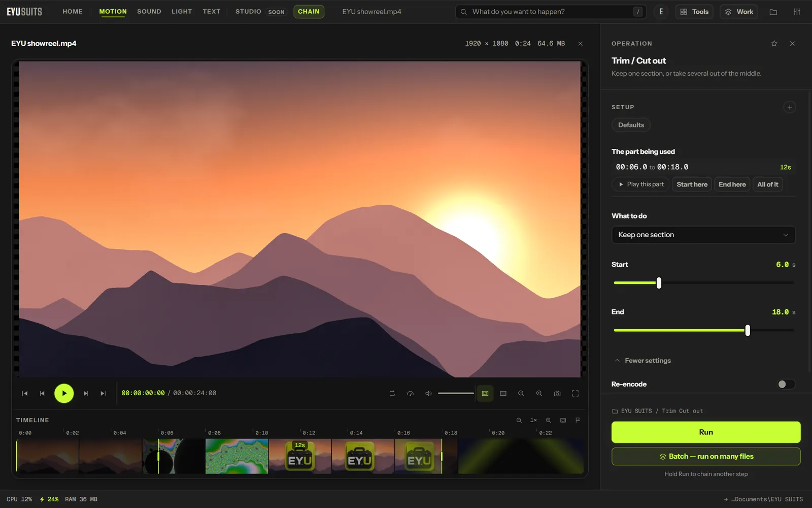
Task: Zoom out the video preview
Action: 521,393
